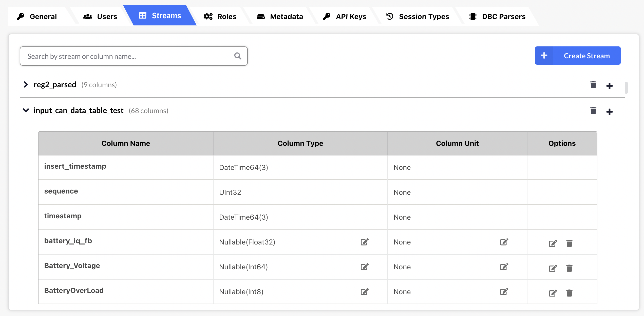
Task: Edit column type of battery_iq_fb
Action: click(x=364, y=242)
